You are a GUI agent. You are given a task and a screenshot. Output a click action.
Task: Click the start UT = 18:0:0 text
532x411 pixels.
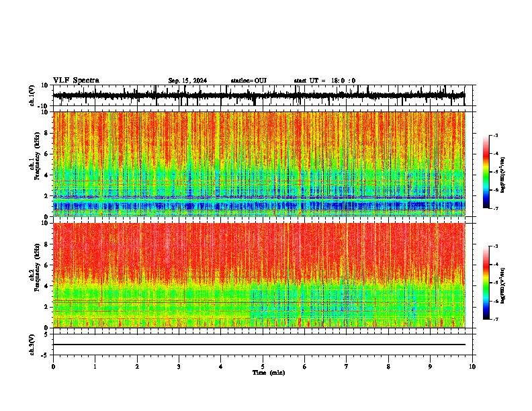pyautogui.click(x=324, y=81)
